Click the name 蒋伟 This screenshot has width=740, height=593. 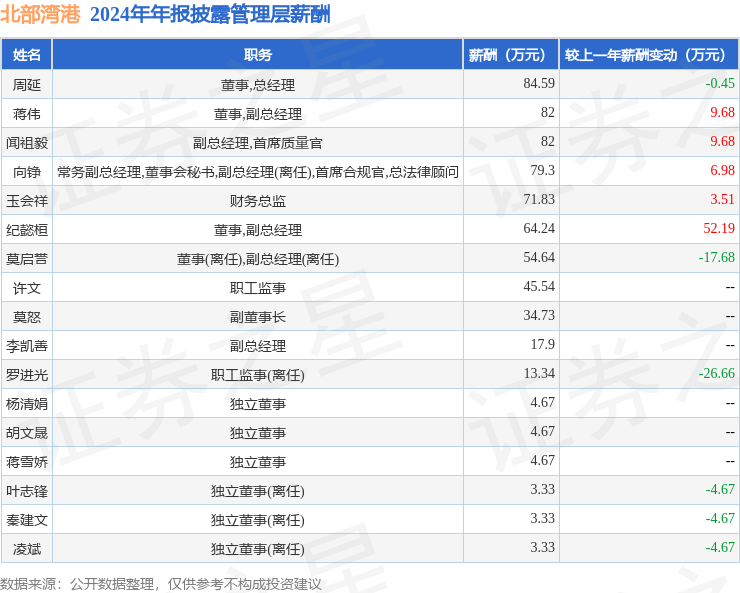coord(27,114)
